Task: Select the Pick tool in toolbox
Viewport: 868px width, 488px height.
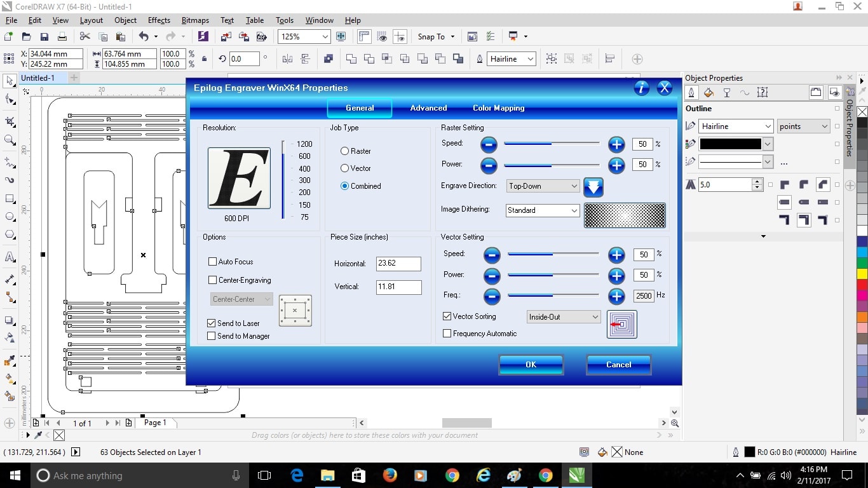Action: [x=10, y=81]
